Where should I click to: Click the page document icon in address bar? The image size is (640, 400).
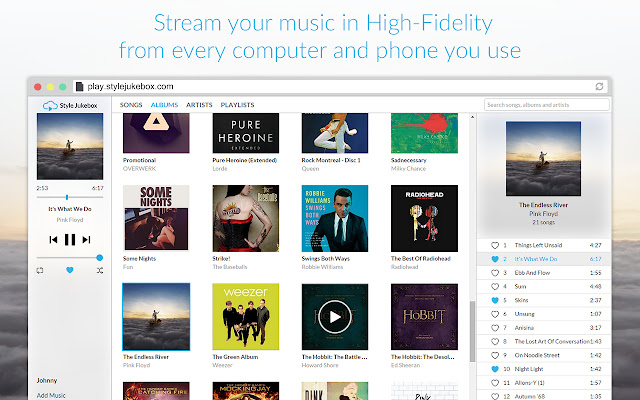(80, 87)
